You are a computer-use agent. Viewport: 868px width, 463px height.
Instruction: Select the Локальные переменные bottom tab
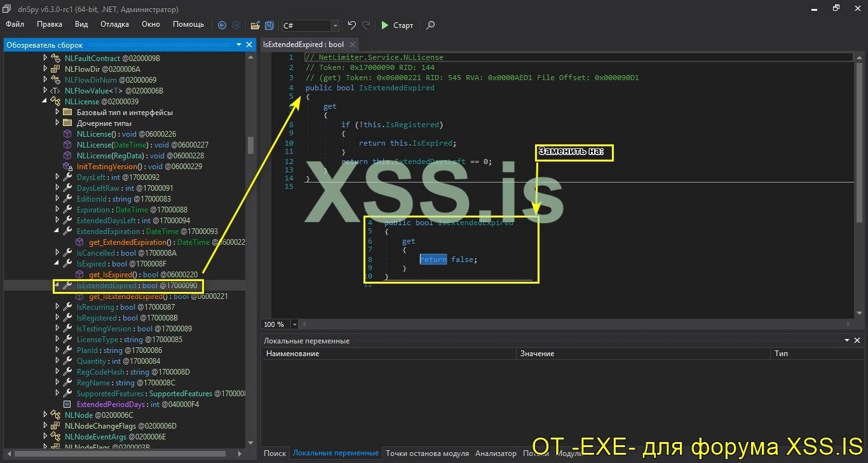(x=336, y=453)
